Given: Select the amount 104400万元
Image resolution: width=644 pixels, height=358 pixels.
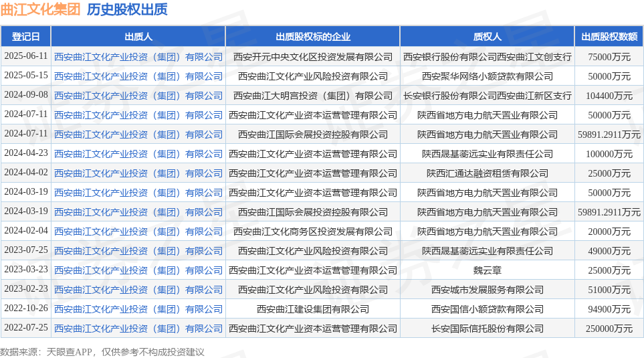Looking at the screenshot, I should [609, 96].
